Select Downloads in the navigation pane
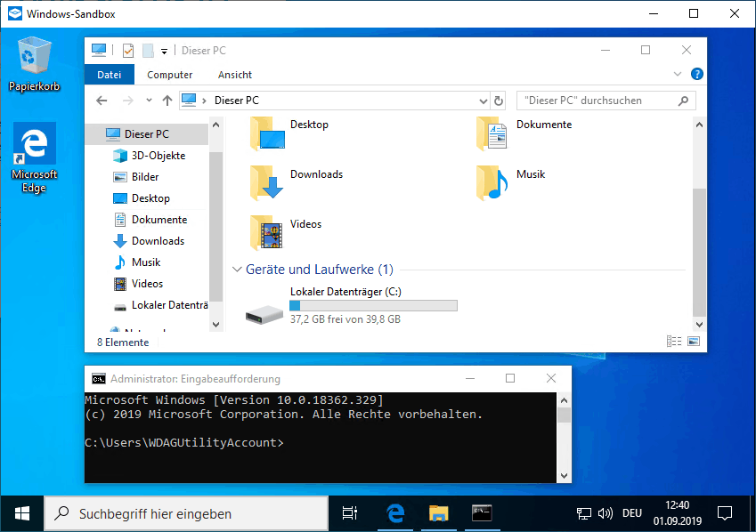This screenshot has height=532, width=756. tap(158, 240)
